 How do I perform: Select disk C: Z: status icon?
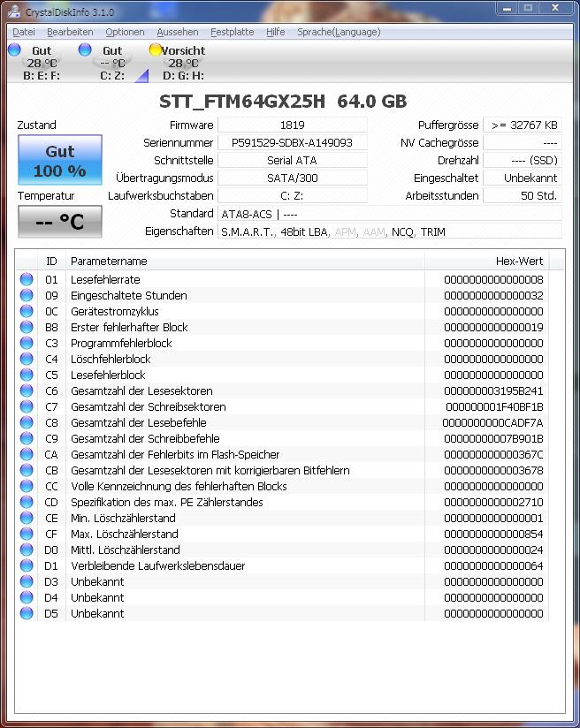85,49
